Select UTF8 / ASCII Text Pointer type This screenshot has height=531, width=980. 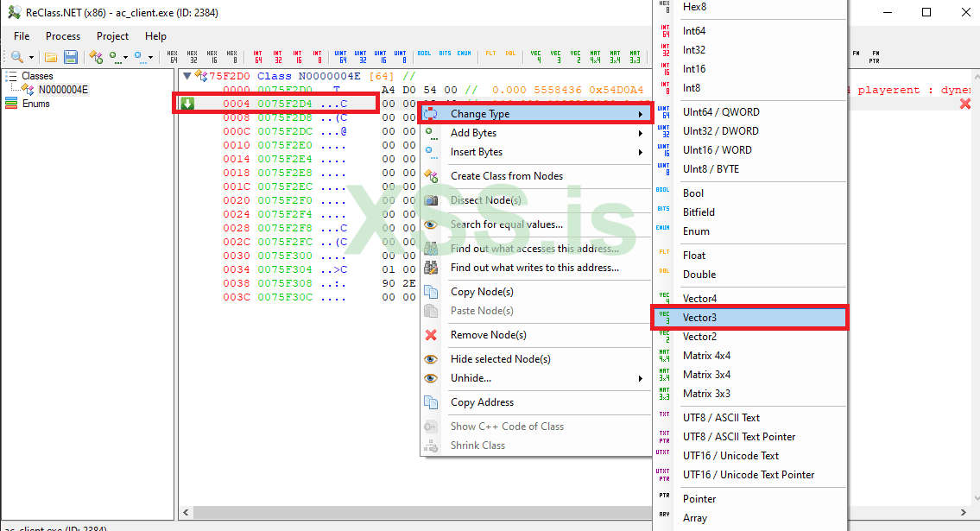pyautogui.click(x=750, y=437)
